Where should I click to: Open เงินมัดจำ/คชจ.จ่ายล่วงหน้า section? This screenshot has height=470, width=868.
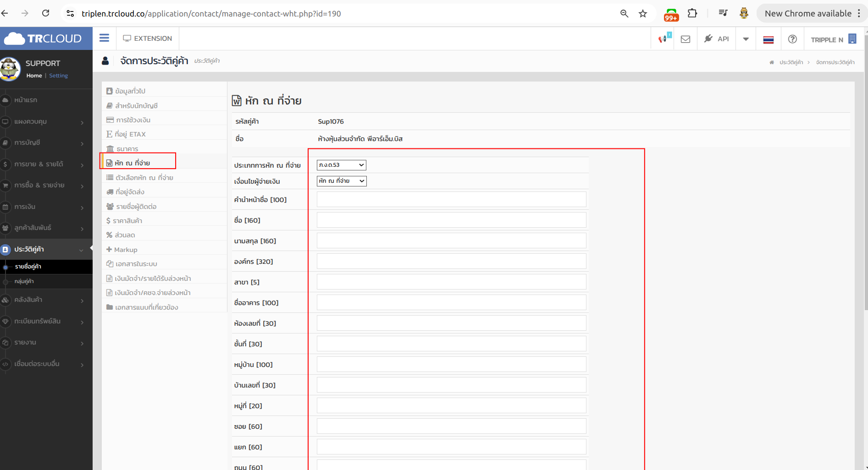(164, 292)
